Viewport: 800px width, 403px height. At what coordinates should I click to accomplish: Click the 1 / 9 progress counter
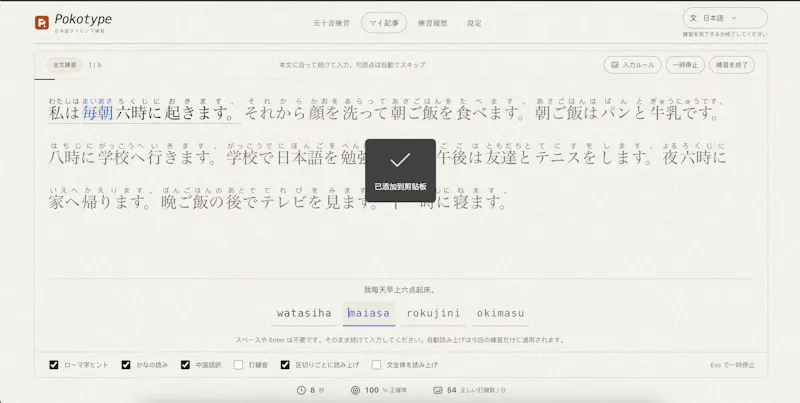[95, 65]
